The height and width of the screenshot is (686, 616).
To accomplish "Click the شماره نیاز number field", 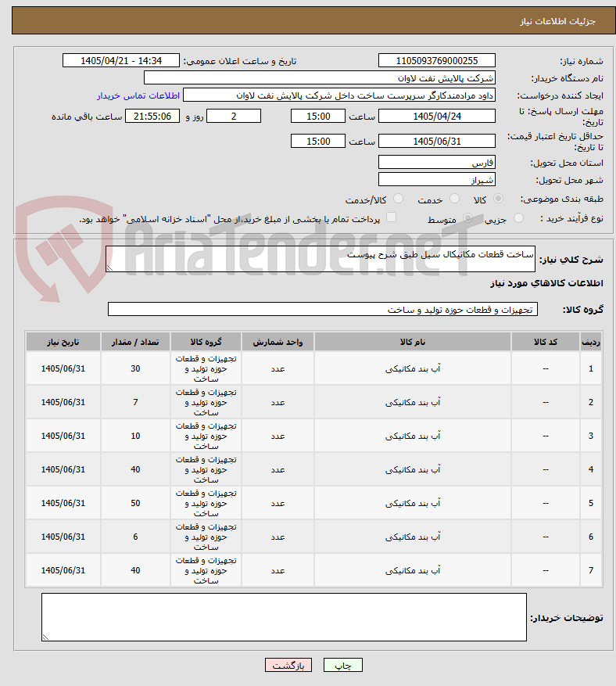I will (437, 60).
